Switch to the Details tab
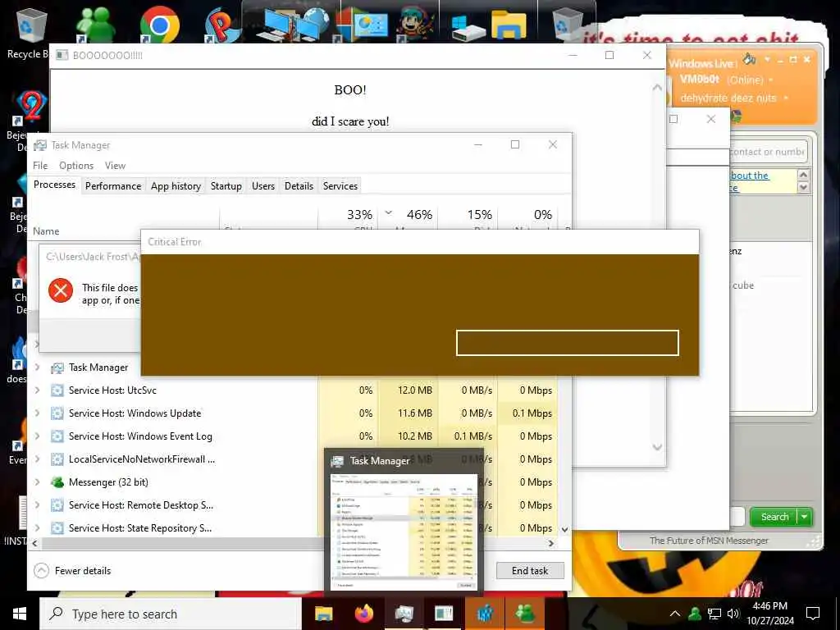The width and height of the screenshot is (840, 630). coord(299,186)
